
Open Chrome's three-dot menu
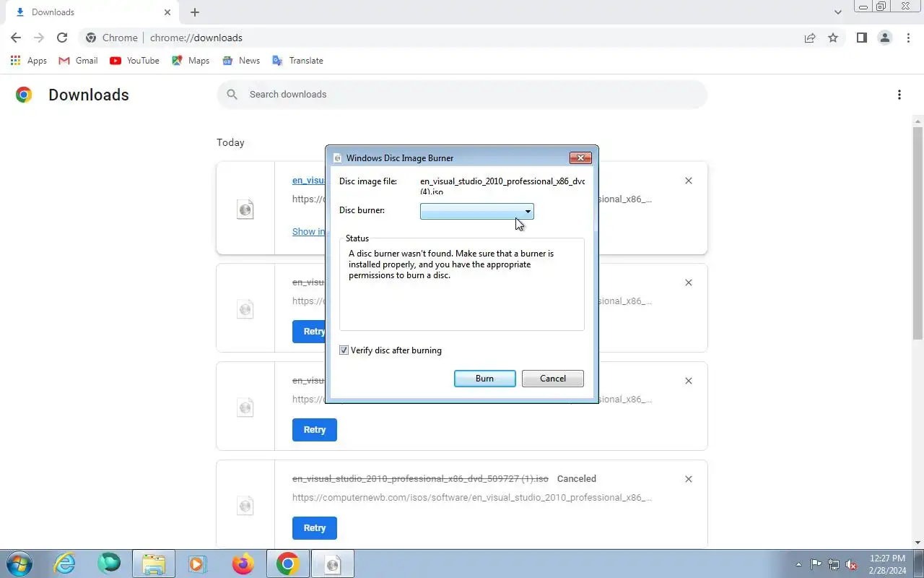click(x=908, y=38)
